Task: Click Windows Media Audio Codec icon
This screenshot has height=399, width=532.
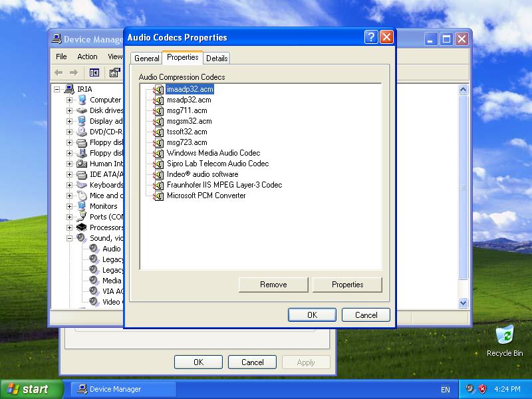Action: tap(158, 153)
